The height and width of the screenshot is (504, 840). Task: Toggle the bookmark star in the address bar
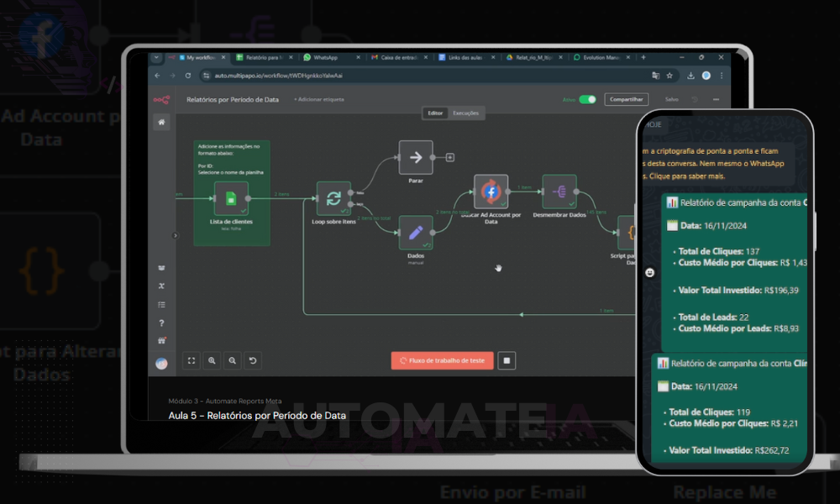[669, 76]
